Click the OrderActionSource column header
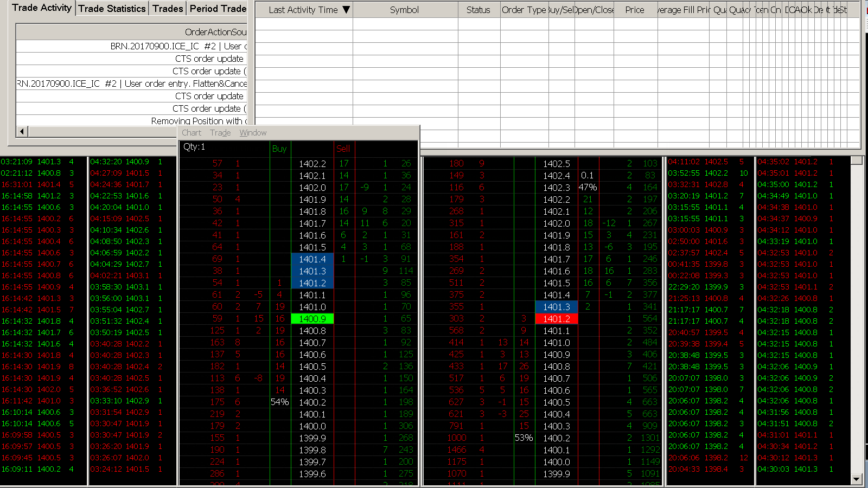The image size is (868, 488). click(x=132, y=32)
